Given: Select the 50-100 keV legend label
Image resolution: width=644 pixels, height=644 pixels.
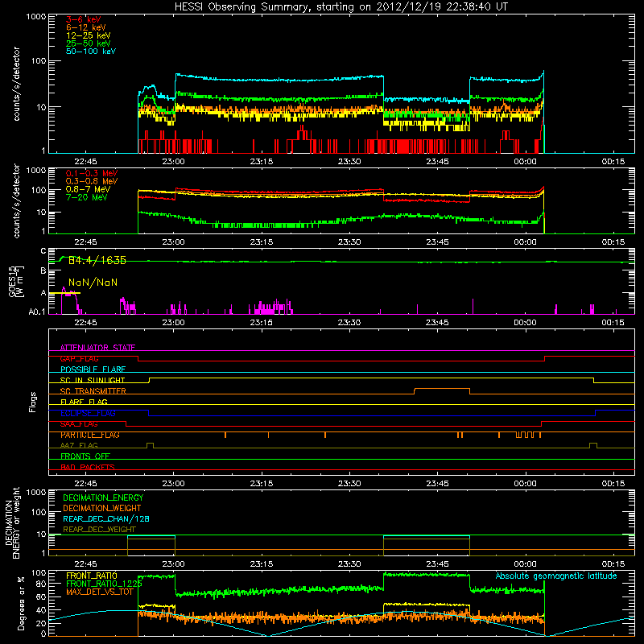Looking at the screenshot, I should pos(91,52).
